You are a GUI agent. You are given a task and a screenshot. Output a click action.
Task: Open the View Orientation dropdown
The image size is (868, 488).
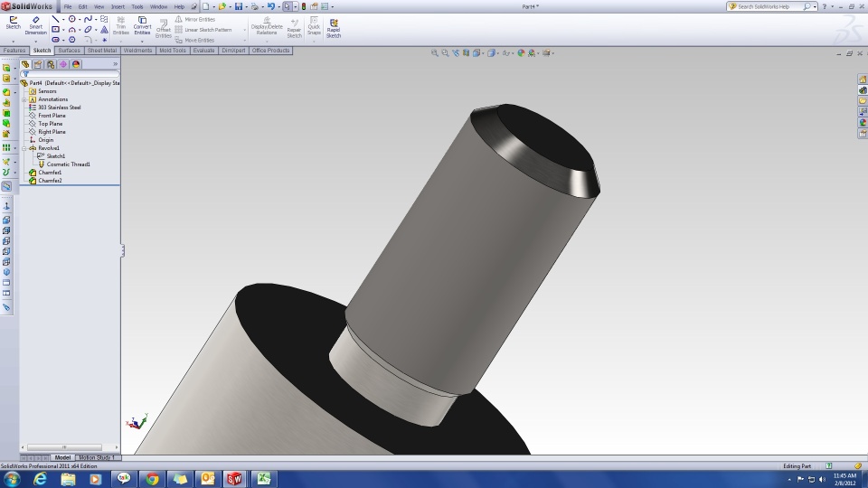pos(484,53)
